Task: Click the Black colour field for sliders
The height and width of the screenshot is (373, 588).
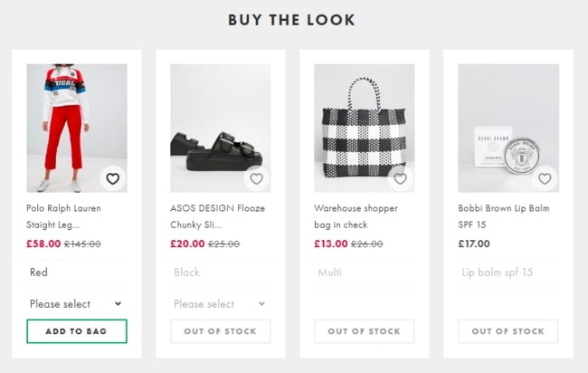Action: pyautogui.click(x=220, y=273)
